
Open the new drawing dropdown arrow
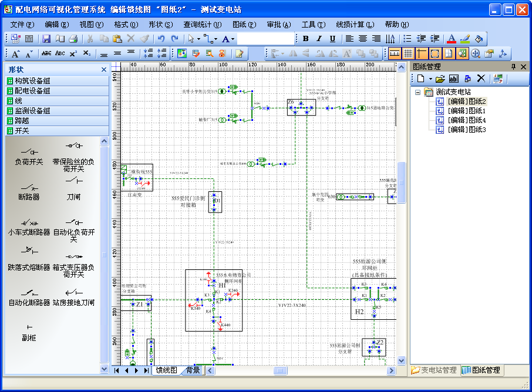point(430,79)
